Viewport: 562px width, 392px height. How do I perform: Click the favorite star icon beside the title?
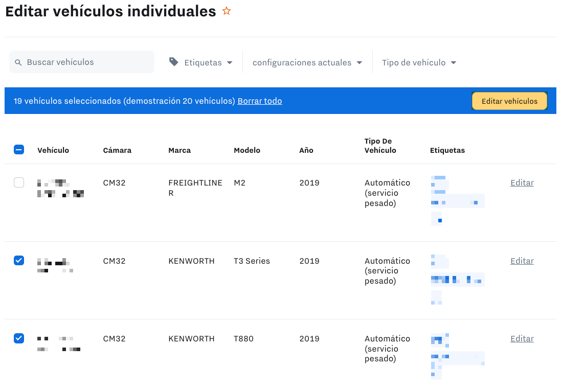point(227,11)
